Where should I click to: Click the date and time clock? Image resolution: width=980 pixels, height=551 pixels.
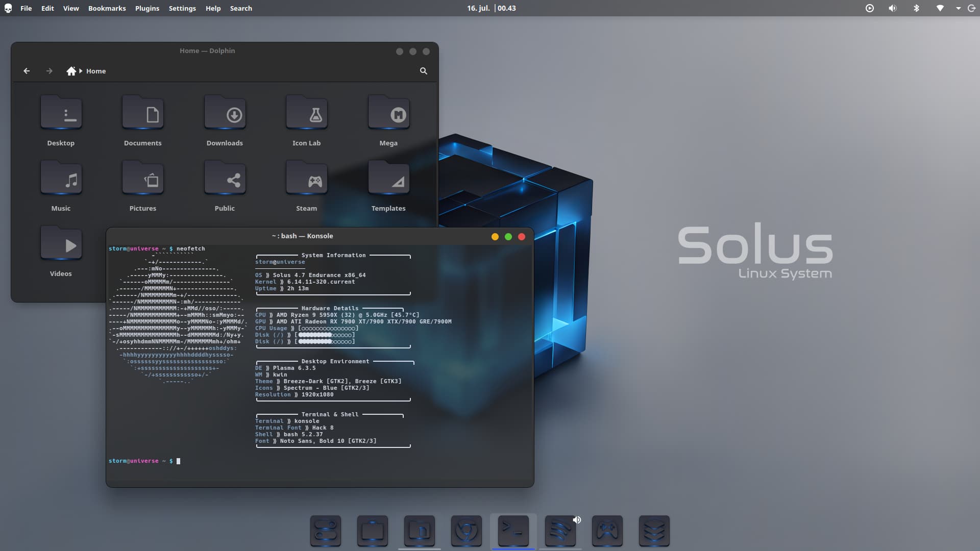pos(491,8)
